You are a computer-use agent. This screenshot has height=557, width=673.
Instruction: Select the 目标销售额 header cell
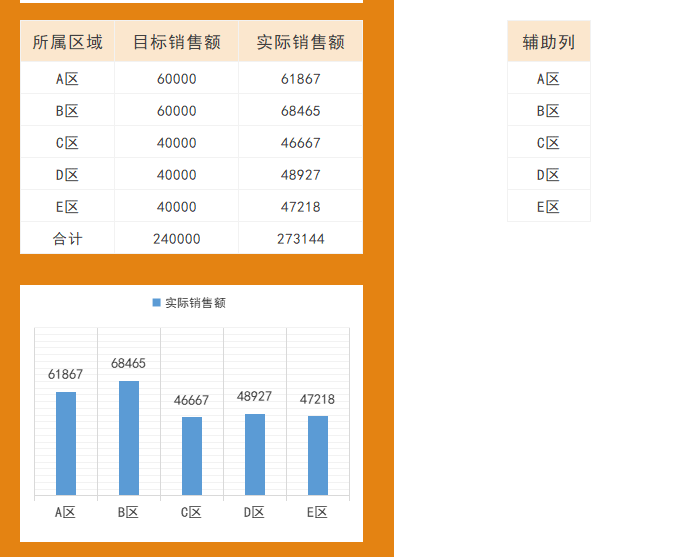176,41
